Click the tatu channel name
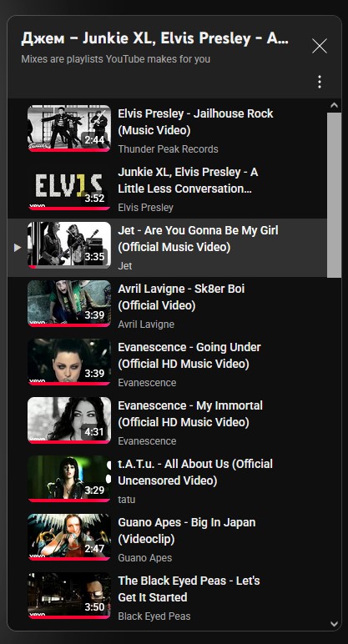The image size is (348, 644). tap(127, 500)
